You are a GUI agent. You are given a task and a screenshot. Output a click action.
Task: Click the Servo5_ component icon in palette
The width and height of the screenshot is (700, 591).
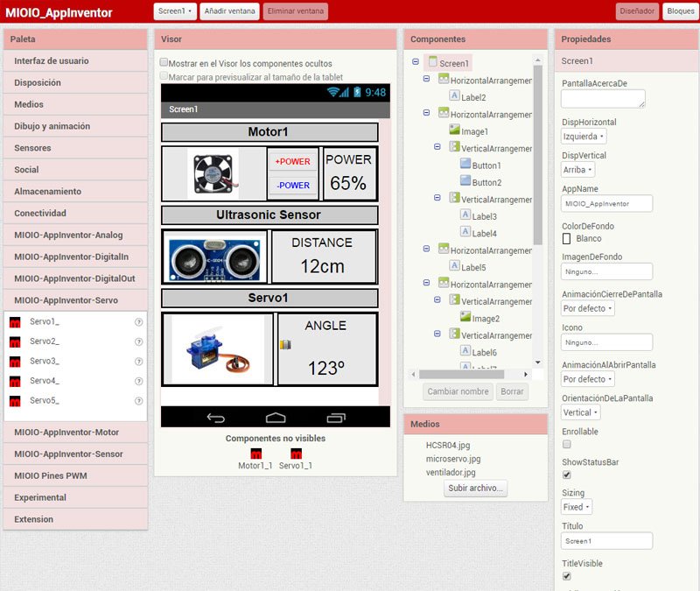[15, 401]
